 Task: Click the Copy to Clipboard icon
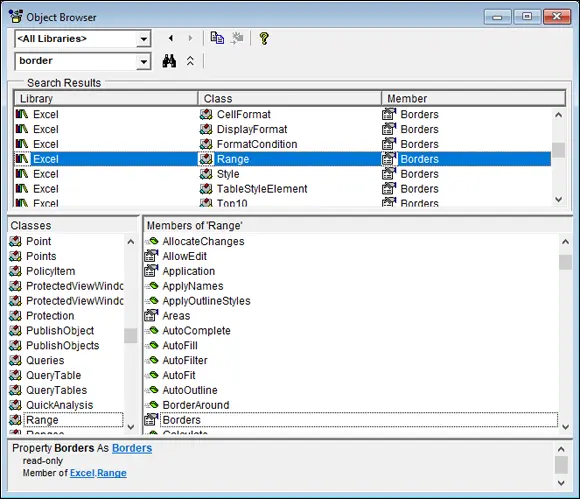(217, 38)
